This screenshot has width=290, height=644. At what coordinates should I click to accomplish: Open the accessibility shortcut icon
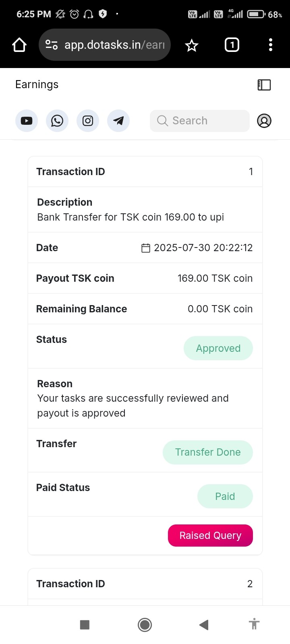[254, 624]
